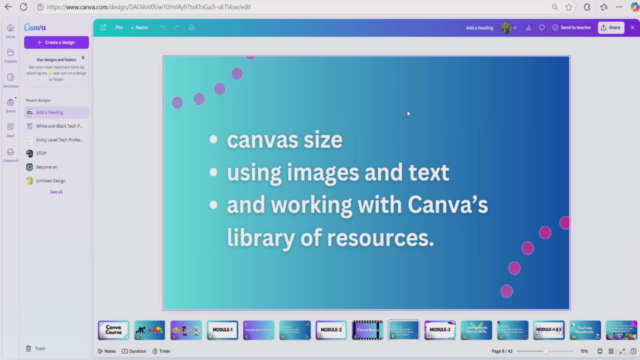Screen dimensions: 640x360
Task: Open the Resize menu
Action: (140, 27)
